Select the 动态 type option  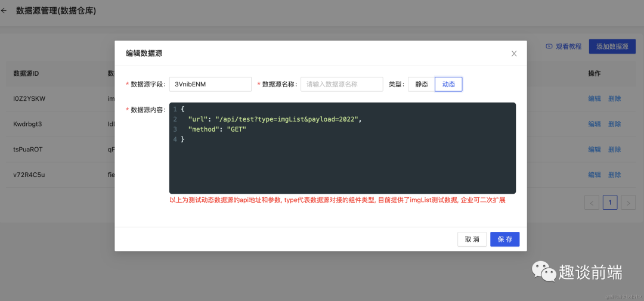pos(448,84)
